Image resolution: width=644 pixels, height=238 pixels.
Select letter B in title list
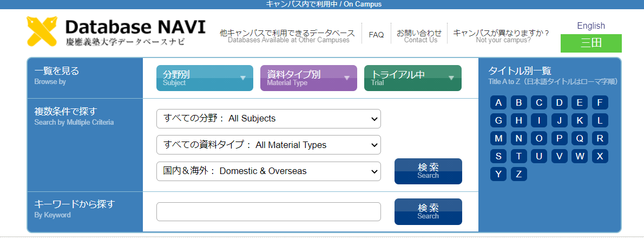(x=519, y=103)
